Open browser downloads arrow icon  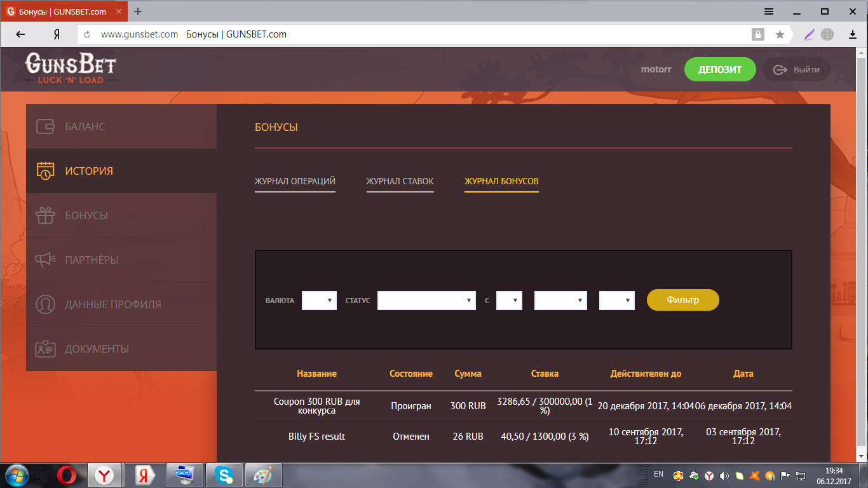pos(853,34)
